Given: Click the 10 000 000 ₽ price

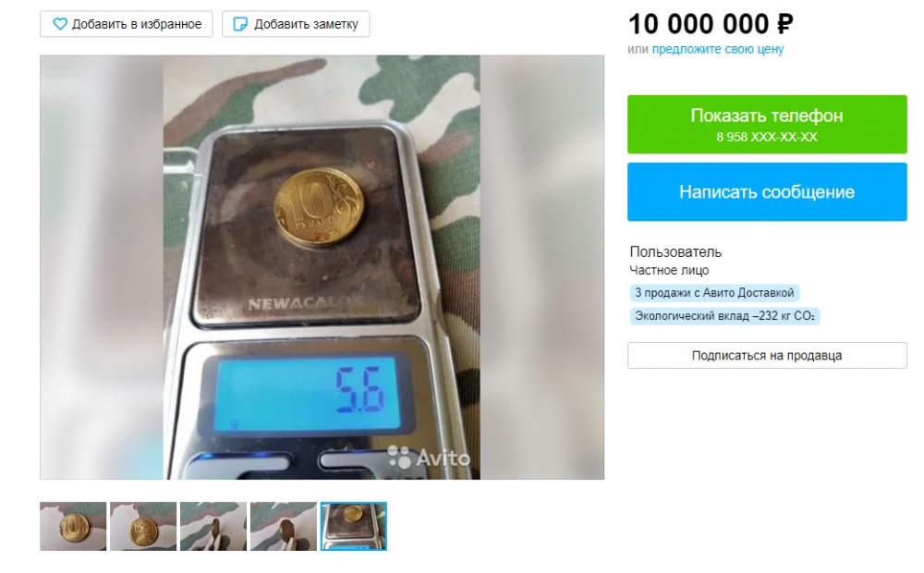Looking at the screenshot, I should coord(711,24).
